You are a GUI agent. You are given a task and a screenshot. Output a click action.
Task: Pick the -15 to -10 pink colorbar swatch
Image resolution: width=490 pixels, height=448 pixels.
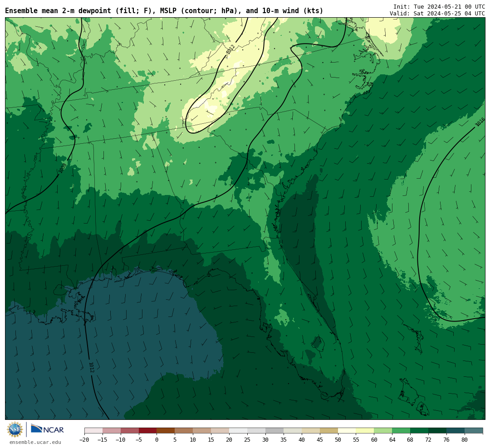[x=112, y=431]
